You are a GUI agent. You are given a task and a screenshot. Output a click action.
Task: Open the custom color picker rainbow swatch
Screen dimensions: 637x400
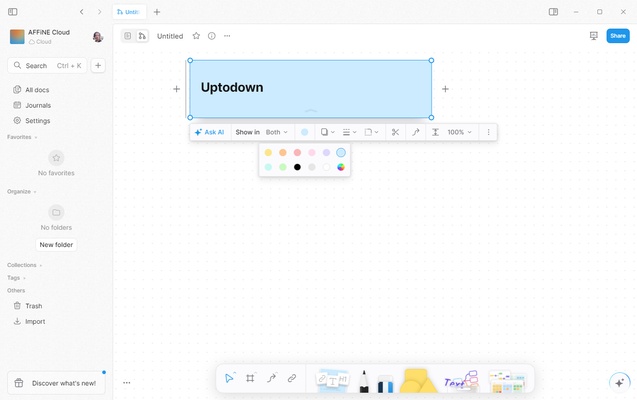[x=341, y=167]
